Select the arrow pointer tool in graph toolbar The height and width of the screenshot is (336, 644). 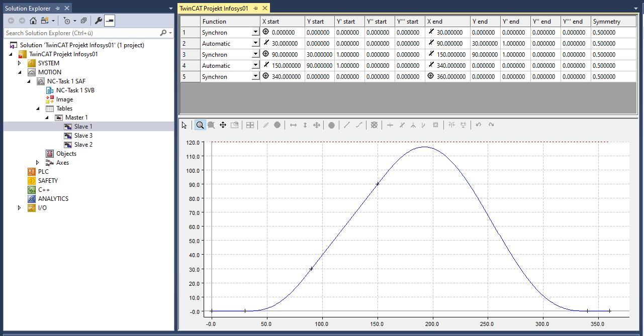[185, 125]
